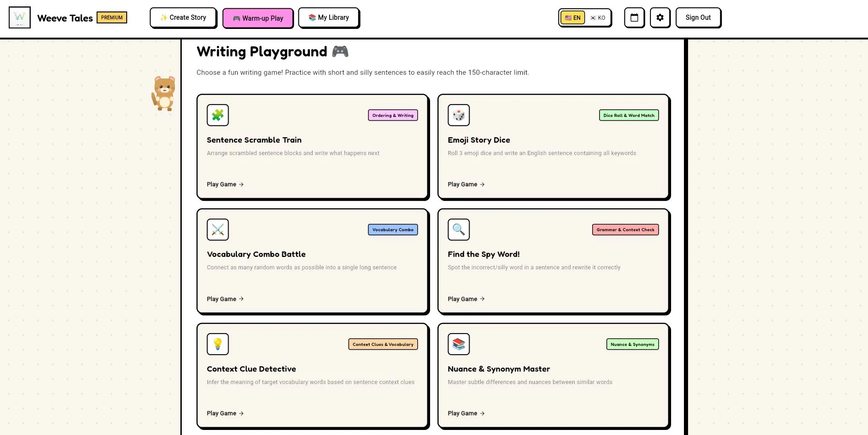Click the Context Clue Detective title
The width and height of the screenshot is (868, 435).
pyautogui.click(x=252, y=369)
